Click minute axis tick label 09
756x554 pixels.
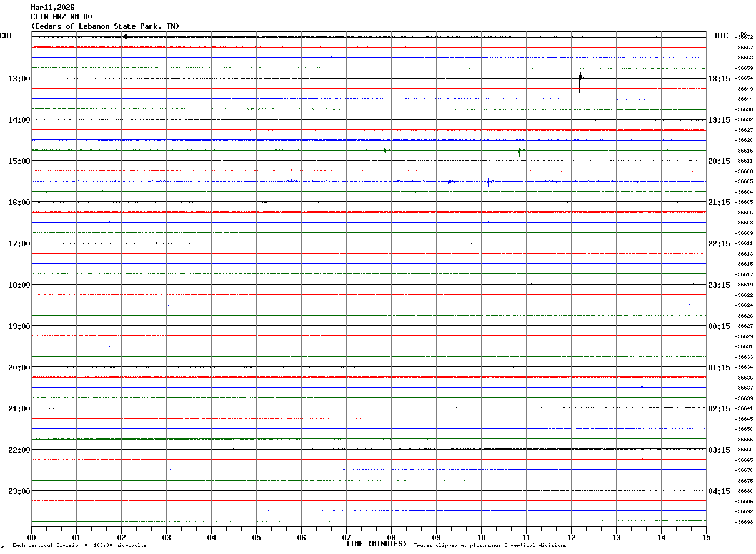click(436, 538)
